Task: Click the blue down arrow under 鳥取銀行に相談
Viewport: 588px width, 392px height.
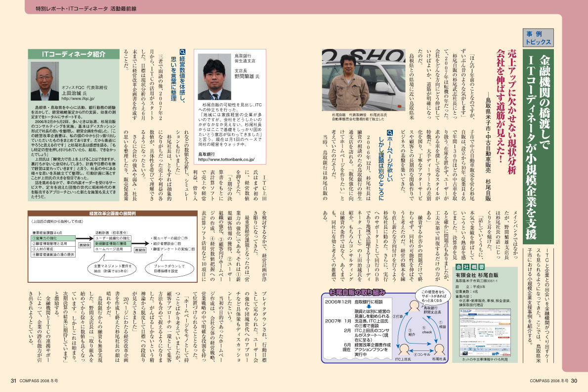Action: [x=368, y=306]
